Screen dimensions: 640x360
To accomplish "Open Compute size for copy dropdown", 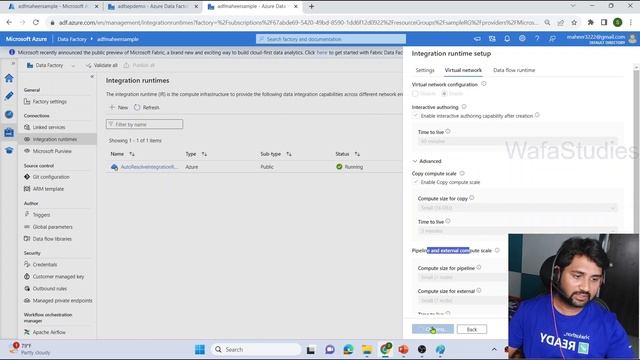I will [518, 208].
